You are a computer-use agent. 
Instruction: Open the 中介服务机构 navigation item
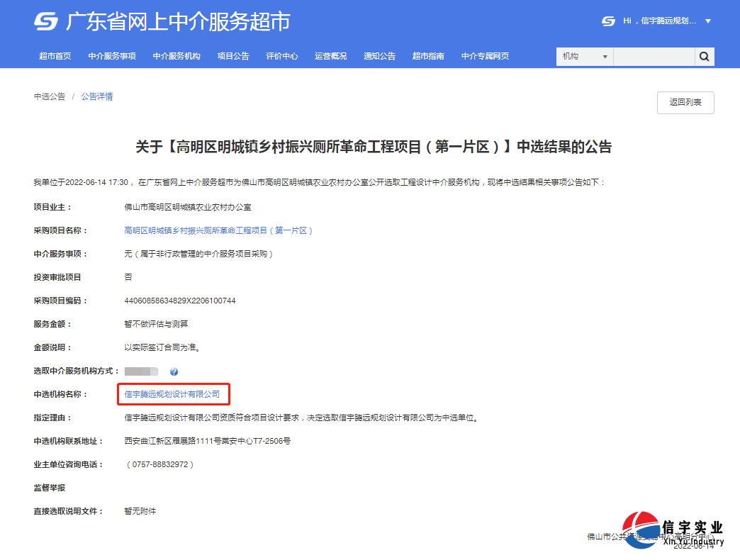click(x=176, y=56)
